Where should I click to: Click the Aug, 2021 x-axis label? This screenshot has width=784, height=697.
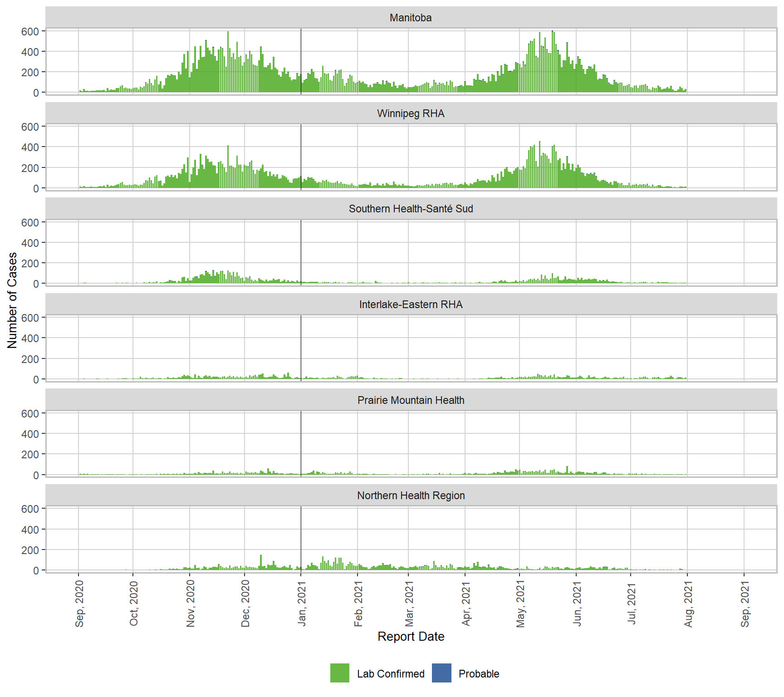pyautogui.click(x=689, y=604)
